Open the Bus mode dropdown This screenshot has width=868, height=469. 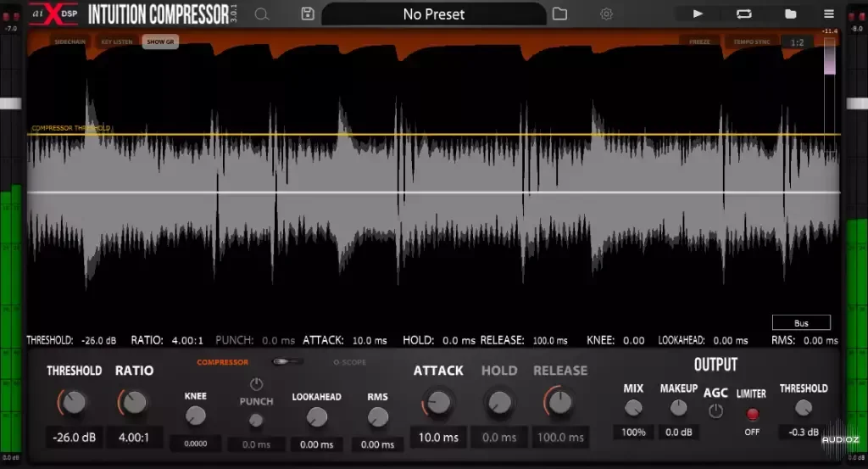[x=801, y=323]
